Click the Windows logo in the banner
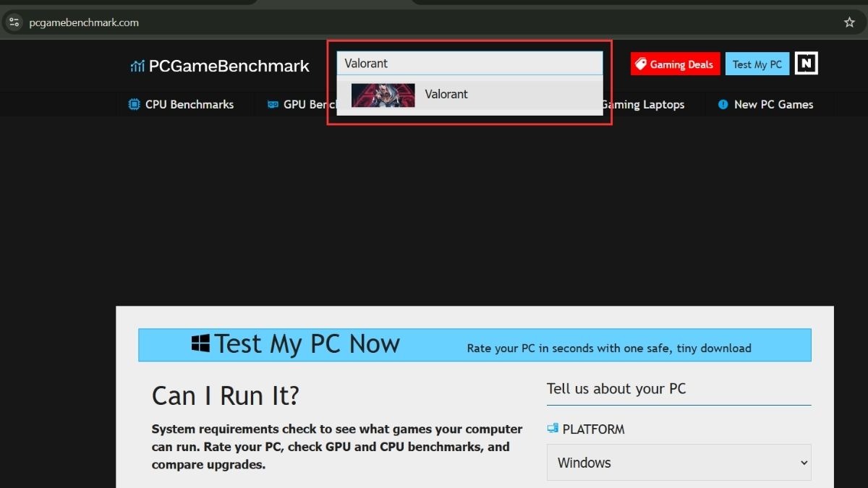 [200, 343]
